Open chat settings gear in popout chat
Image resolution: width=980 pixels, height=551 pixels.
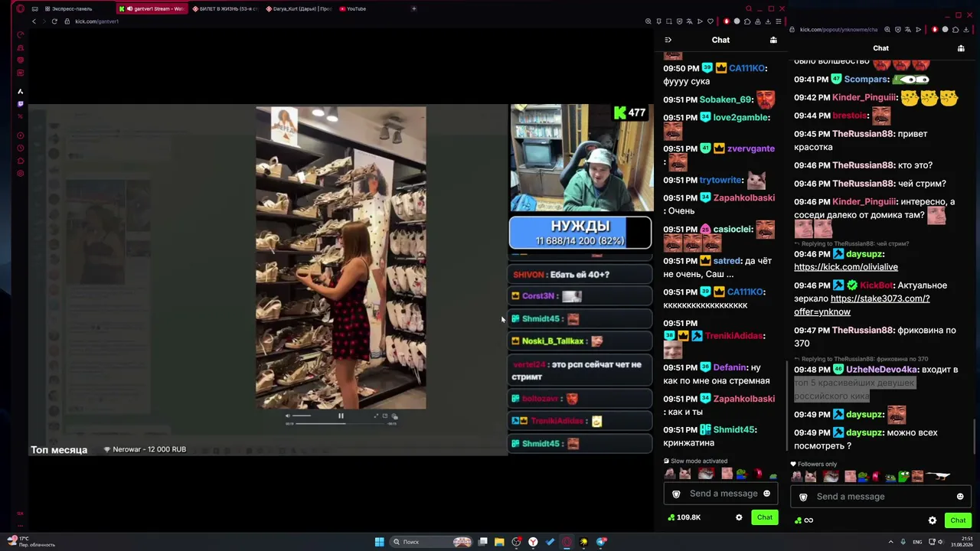click(932, 520)
